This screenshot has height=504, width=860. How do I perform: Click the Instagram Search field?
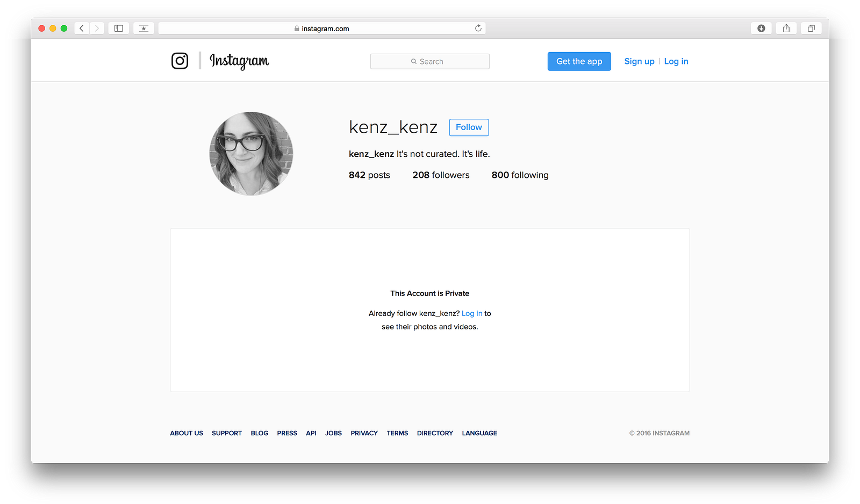pos(430,61)
